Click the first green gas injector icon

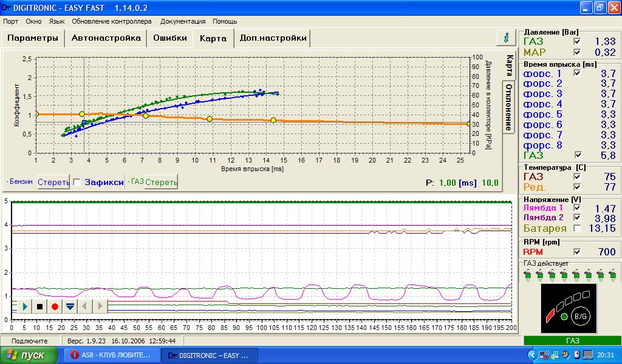(x=528, y=275)
